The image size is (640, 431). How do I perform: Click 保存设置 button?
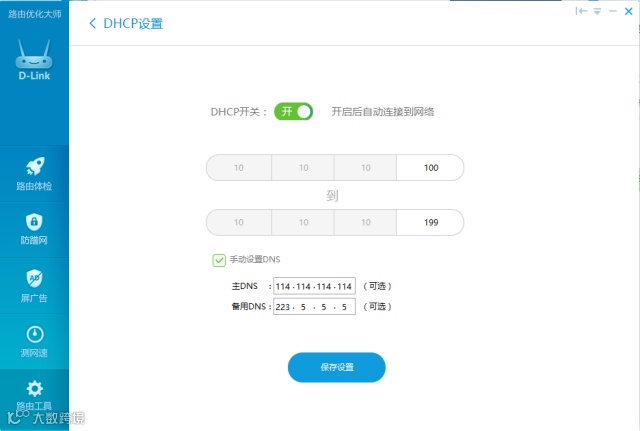coord(337,367)
